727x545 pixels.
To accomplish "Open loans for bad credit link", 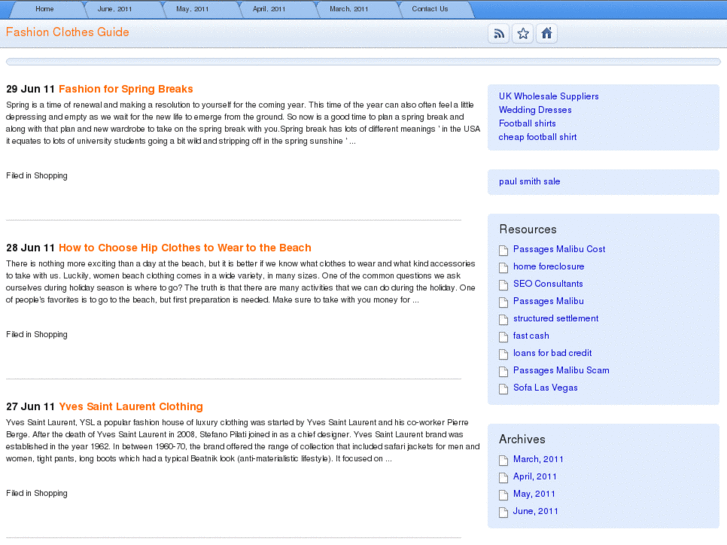I will 552,353.
